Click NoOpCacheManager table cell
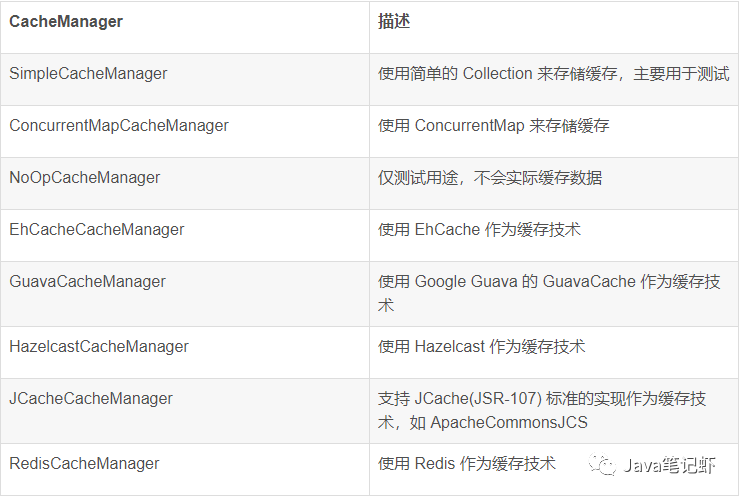The width and height of the screenshot is (739, 497). coord(185,183)
